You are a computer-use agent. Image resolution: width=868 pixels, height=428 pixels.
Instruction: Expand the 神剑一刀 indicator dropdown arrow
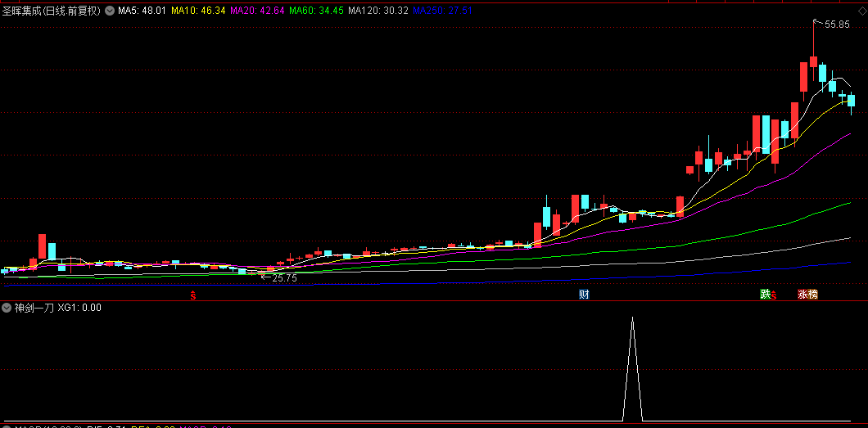click(x=7, y=308)
